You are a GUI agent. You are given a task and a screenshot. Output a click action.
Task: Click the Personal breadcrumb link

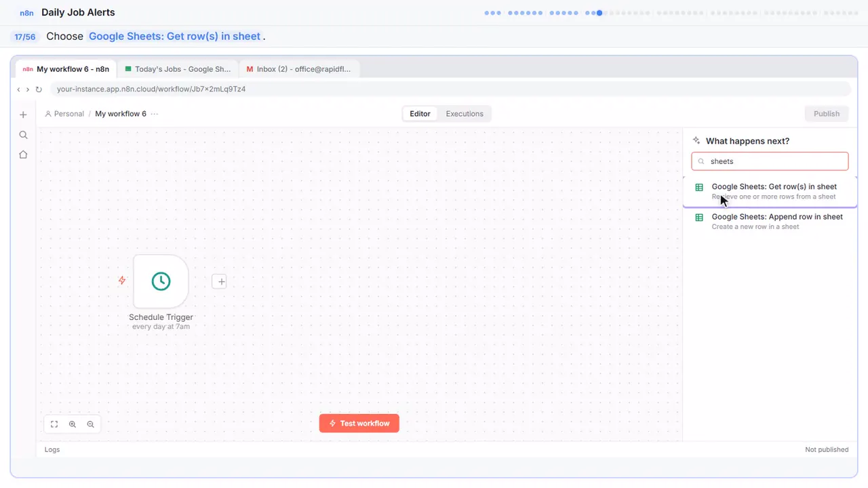[x=64, y=114]
